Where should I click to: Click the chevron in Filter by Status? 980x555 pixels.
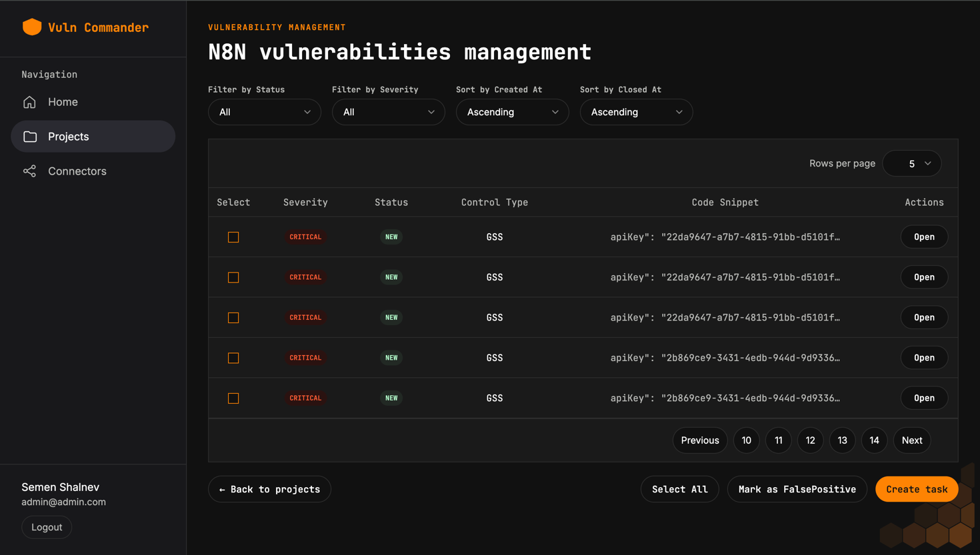[307, 112]
